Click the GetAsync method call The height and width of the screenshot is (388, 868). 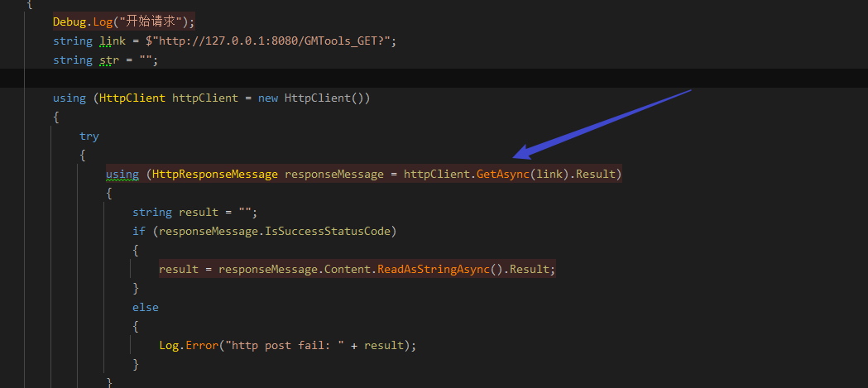pyautogui.click(x=502, y=175)
